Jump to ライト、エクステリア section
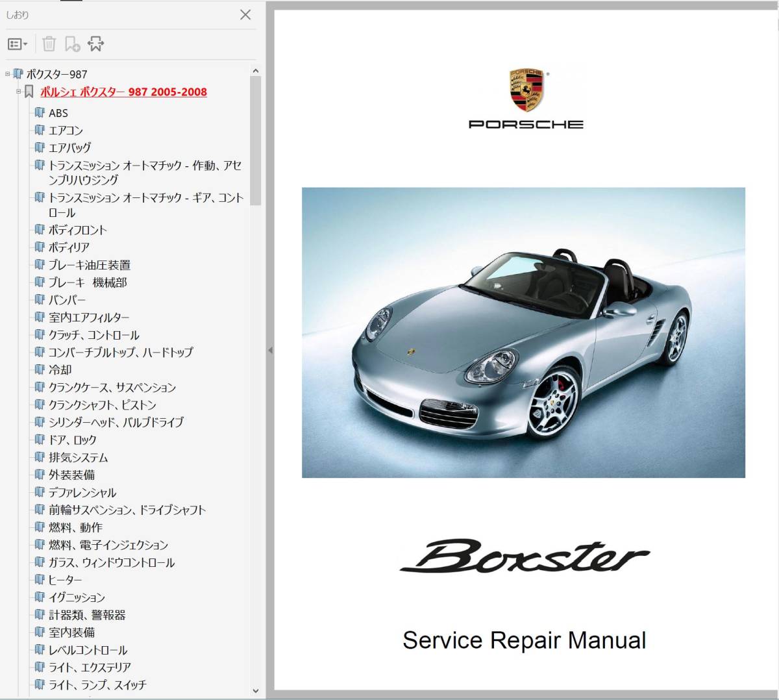 (x=90, y=668)
